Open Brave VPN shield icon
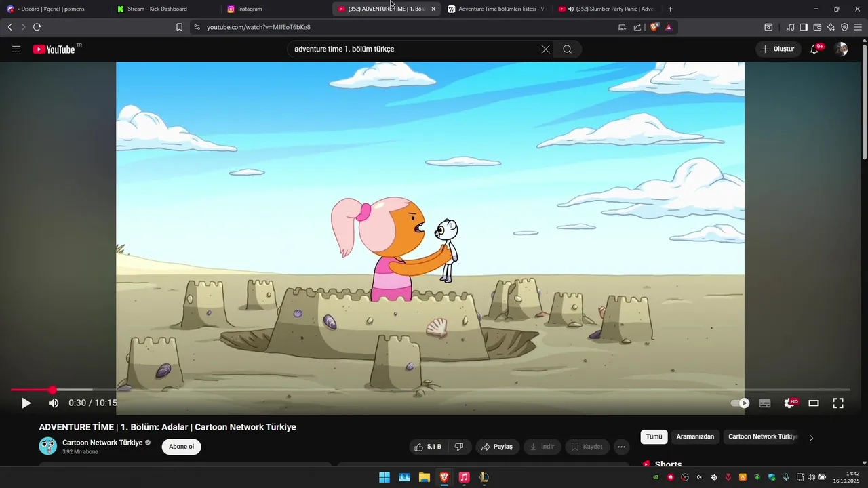The width and height of the screenshot is (868, 488). coord(844,27)
